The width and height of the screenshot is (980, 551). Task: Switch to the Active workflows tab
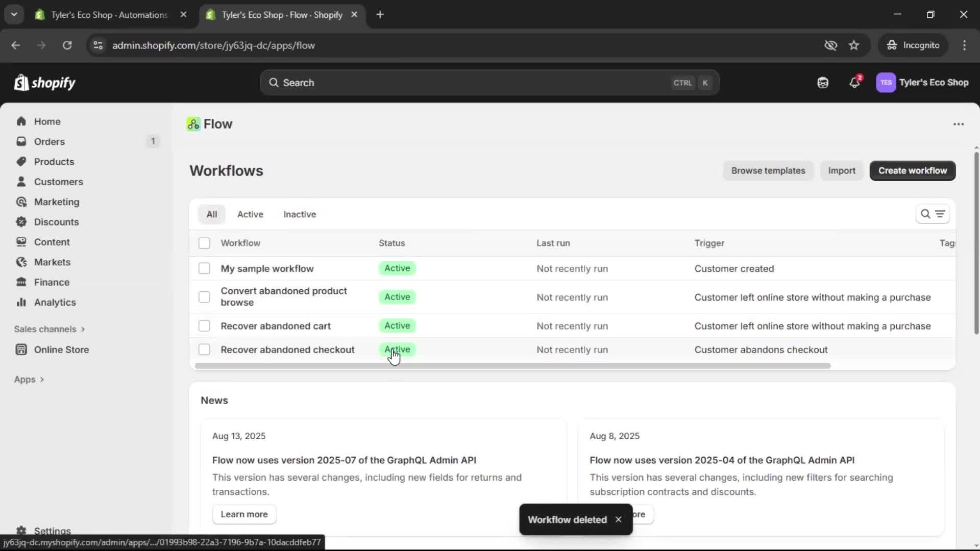pos(250,214)
